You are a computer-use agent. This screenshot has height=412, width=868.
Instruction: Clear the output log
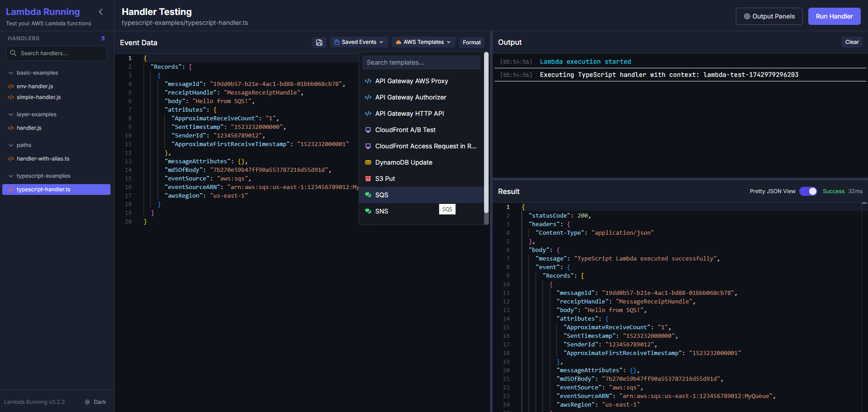pyautogui.click(x=852, y=42)
